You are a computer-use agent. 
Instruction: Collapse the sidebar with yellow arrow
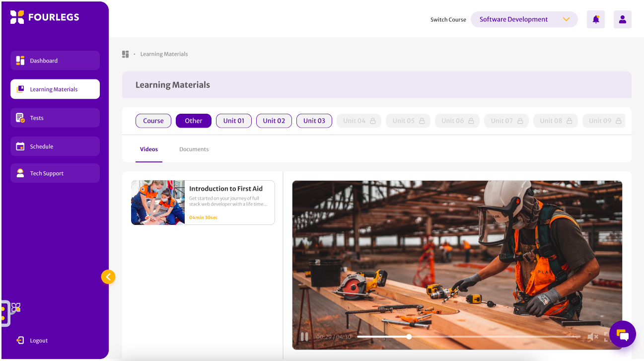(x=108, y=277)
